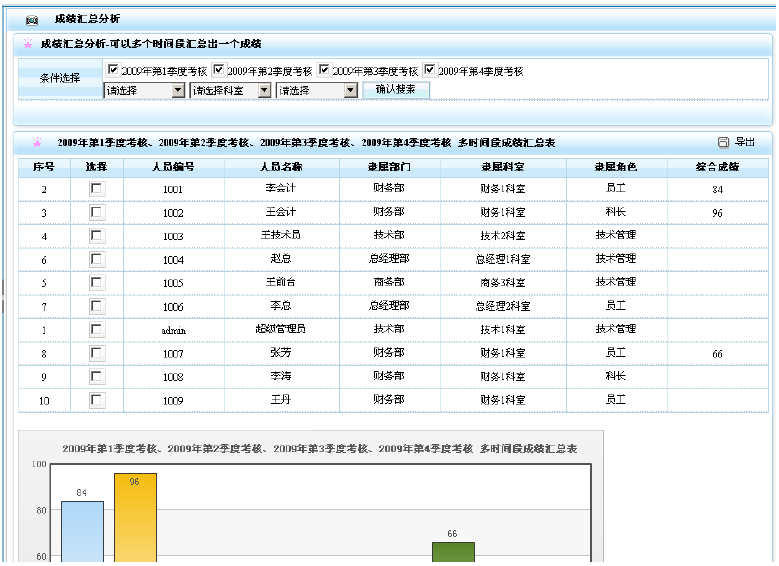The image size is (779, 566).
Task: Click 隶属科室 column header
Action: point(503,167)
